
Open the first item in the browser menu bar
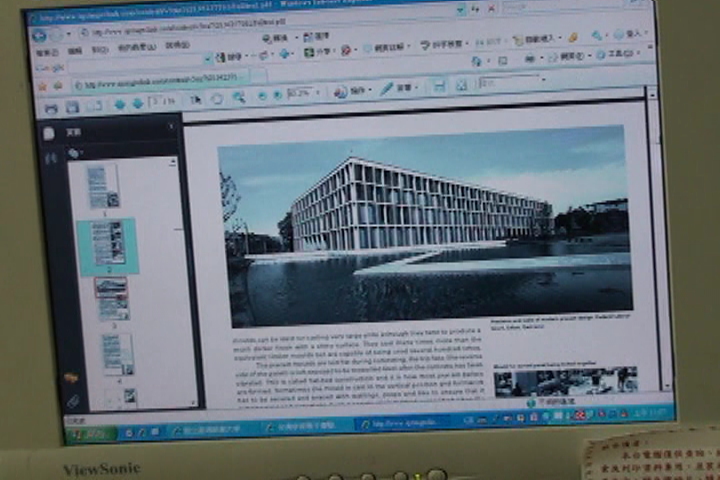point(47,53)
